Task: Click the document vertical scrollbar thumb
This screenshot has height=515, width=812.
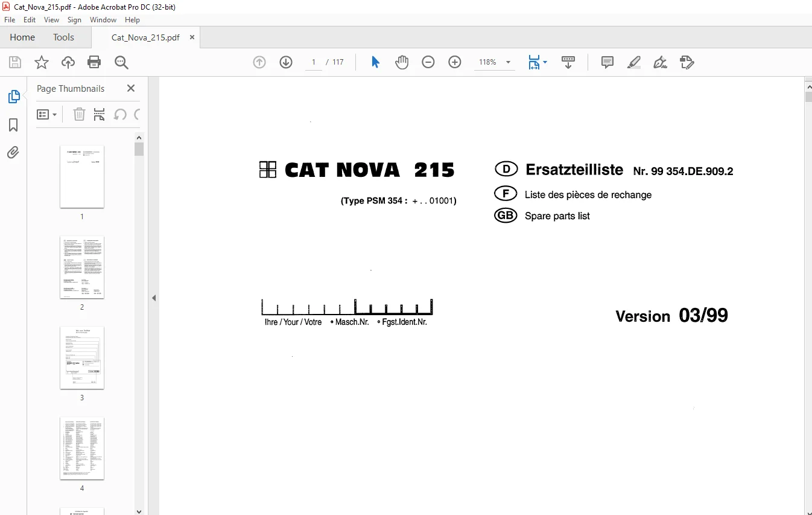Action: coord(808,95)
